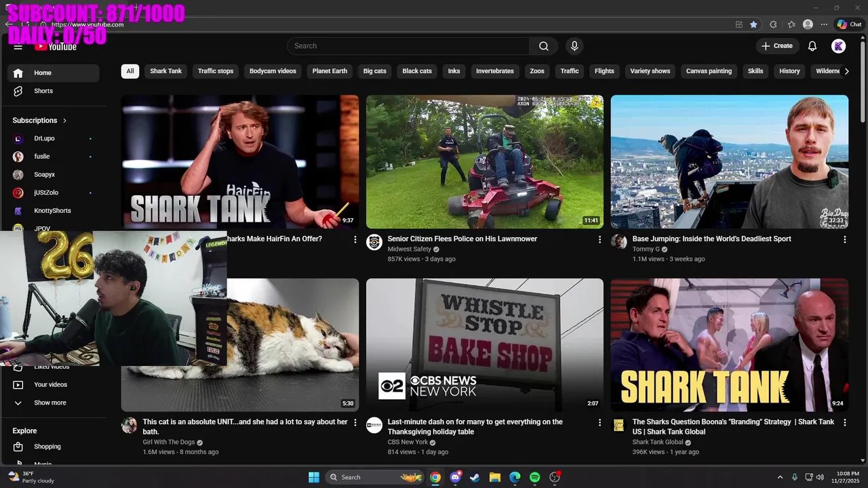Open the fuslie subscription channel
This screenshot has height=488, width=868.
(54, 157)
